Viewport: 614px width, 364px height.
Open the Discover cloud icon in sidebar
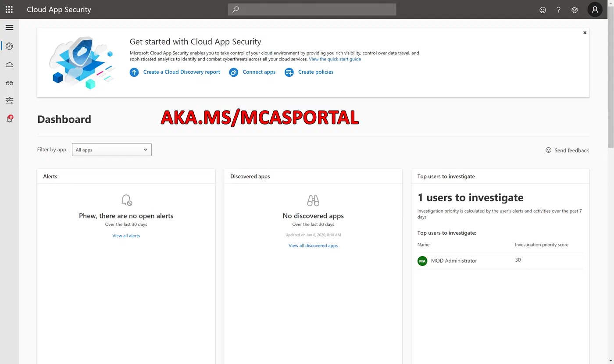pyautogui.click(x=9, y=65)
